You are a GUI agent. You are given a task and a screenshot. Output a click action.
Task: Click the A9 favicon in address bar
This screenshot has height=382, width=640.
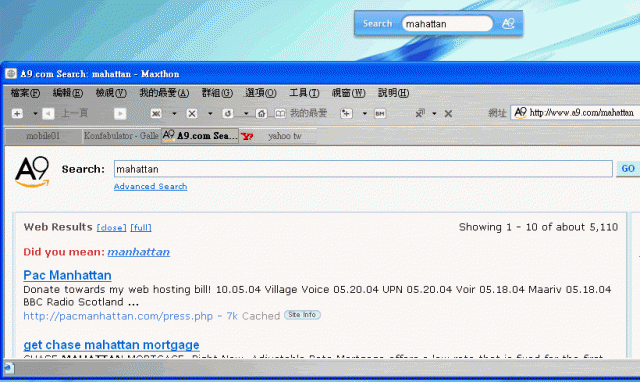pos(520,113)
